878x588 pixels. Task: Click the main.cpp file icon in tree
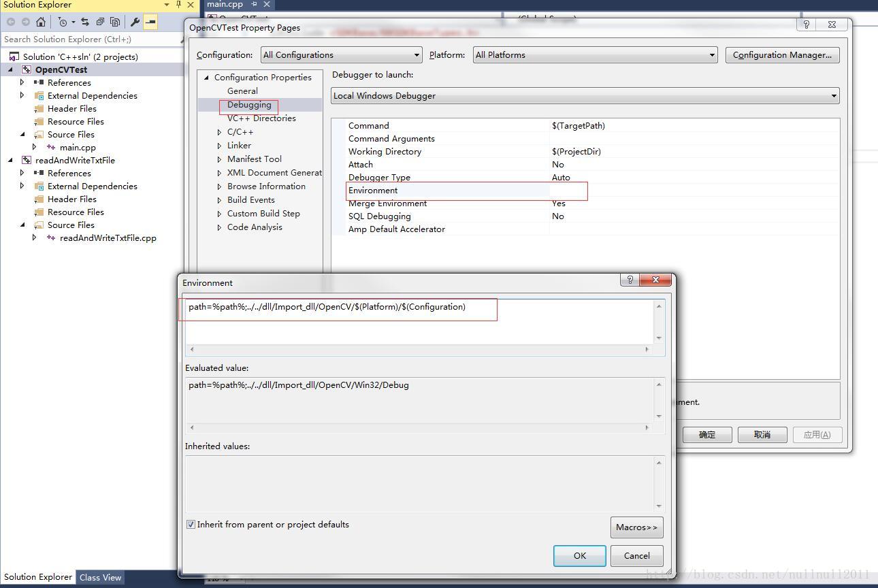tap(51, 147)
